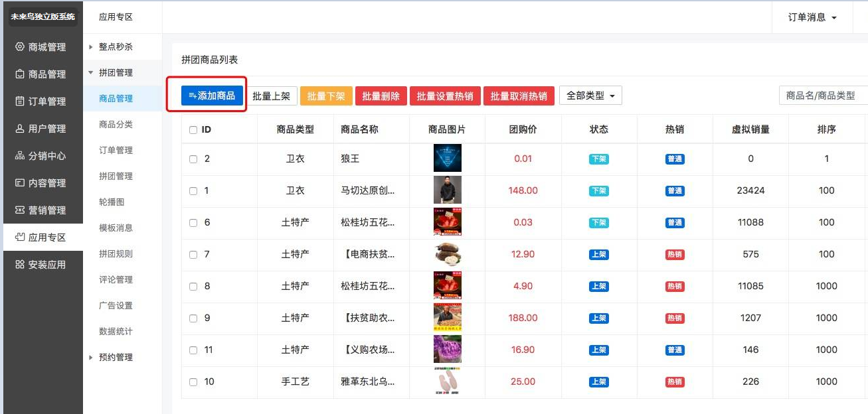
Task: Click the 上架 status badge in row 11
Action: (598, 350)
